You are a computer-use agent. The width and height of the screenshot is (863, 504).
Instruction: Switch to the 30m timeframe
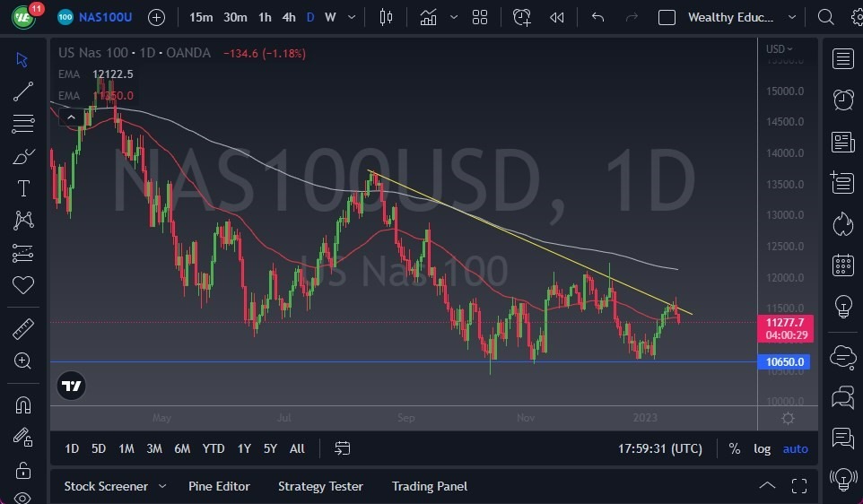235,18
